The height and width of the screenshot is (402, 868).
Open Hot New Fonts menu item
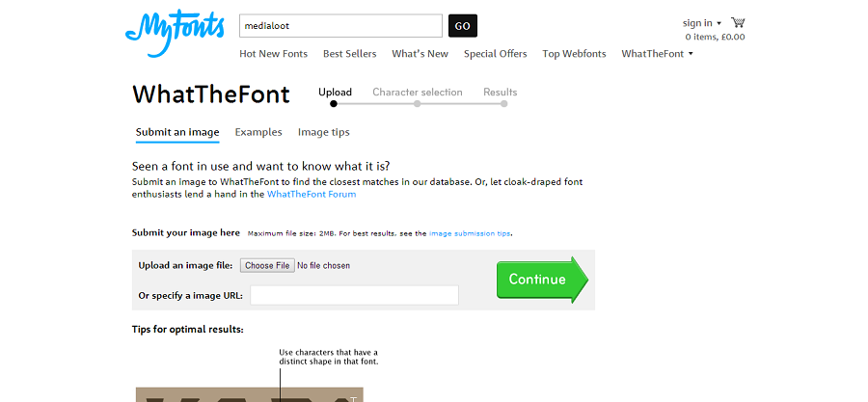pyautogui.click(x=274, y=54)
